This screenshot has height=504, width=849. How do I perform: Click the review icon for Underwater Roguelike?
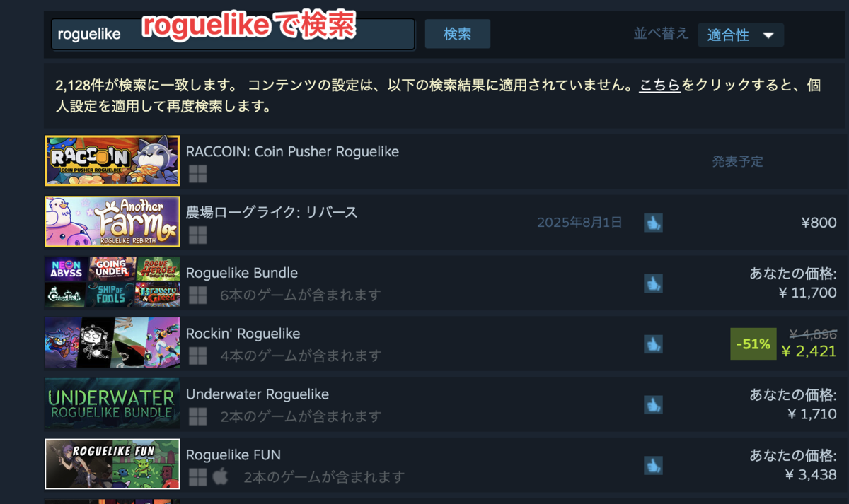click(x=653, y=405)
